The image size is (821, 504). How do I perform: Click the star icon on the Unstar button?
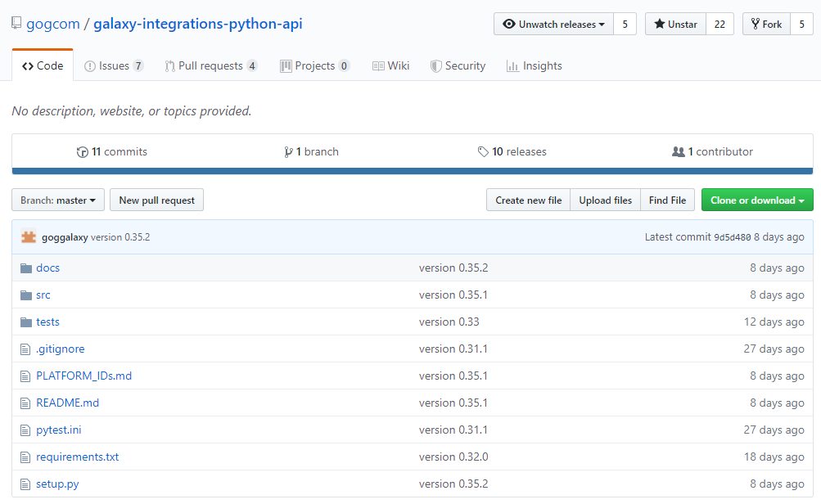pyautogui.click(x=659, y=24)
